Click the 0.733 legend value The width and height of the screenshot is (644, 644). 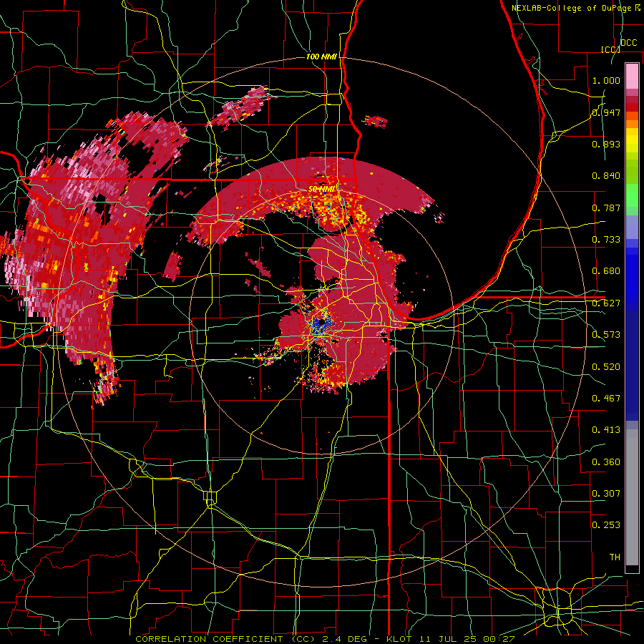pos(606,239)
